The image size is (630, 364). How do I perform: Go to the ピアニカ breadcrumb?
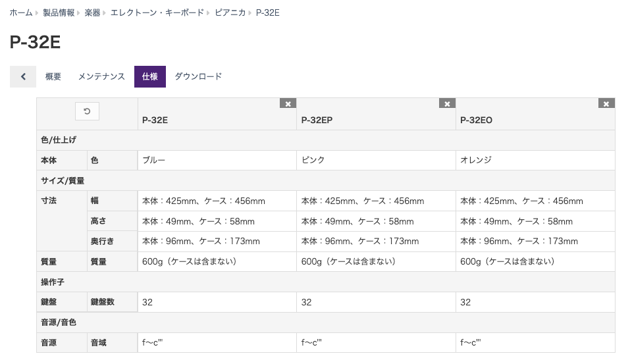(230, 13)
